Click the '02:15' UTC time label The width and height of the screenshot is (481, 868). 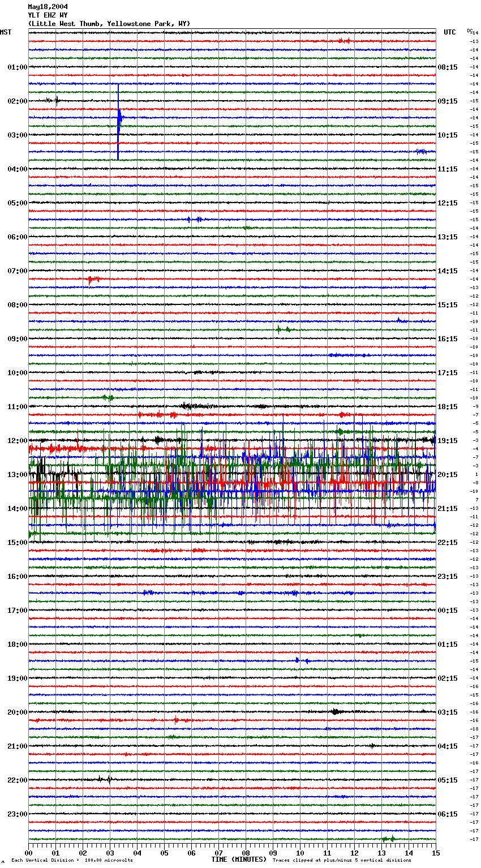click(448, 678)
